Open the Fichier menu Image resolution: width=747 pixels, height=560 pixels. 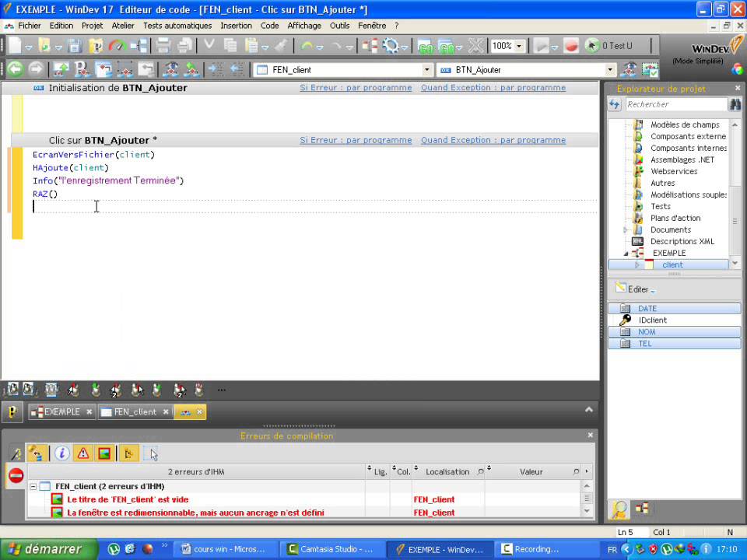[30, 26]
